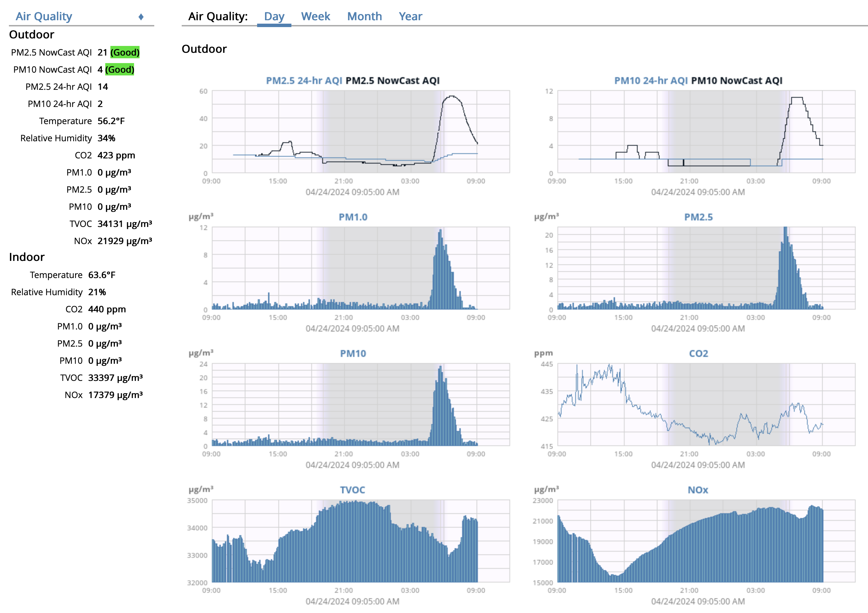
Task: Open the CO2 chart title
Action: [x=698, y=353]
